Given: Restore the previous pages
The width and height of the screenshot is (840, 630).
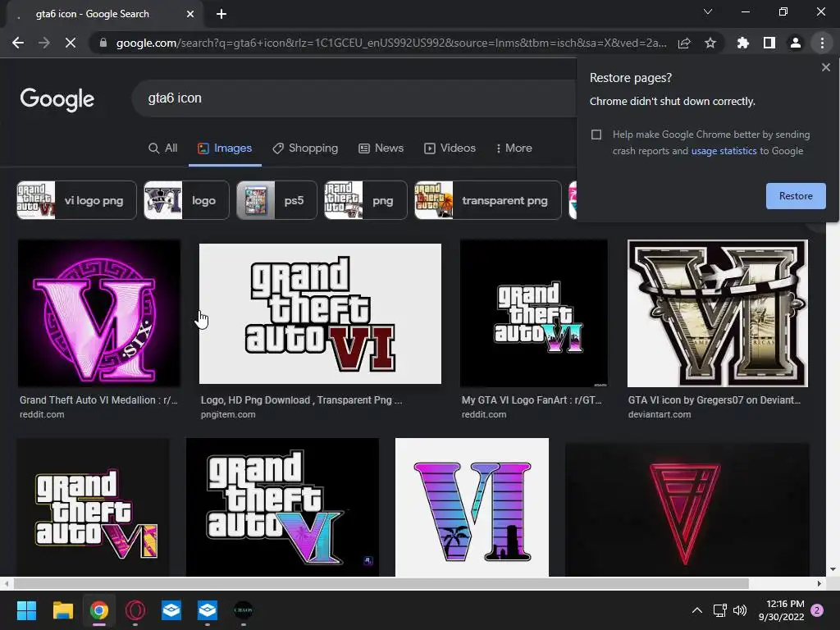Looking at the screenshot, I should pos(796,196).
